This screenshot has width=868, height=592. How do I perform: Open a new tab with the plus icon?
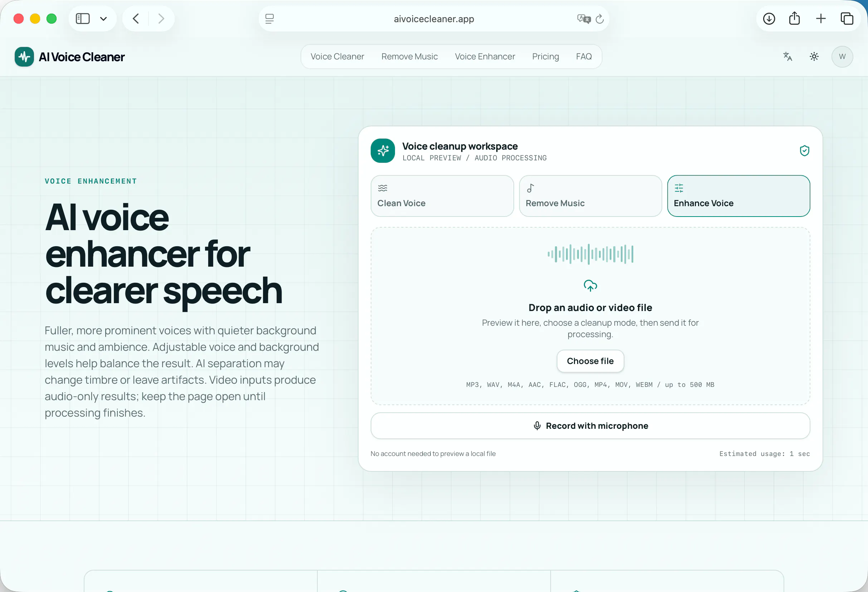(821, 19)
